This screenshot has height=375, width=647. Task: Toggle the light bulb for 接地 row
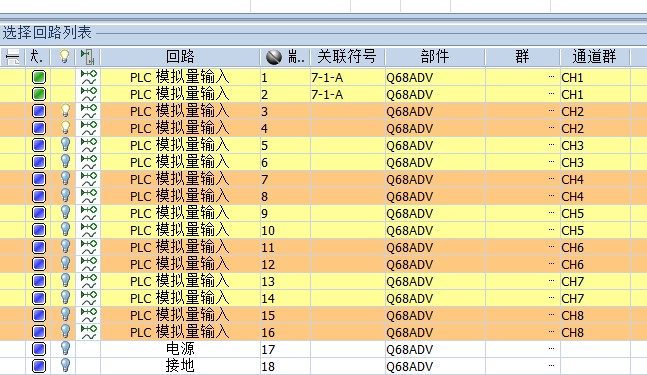(65, 366)
